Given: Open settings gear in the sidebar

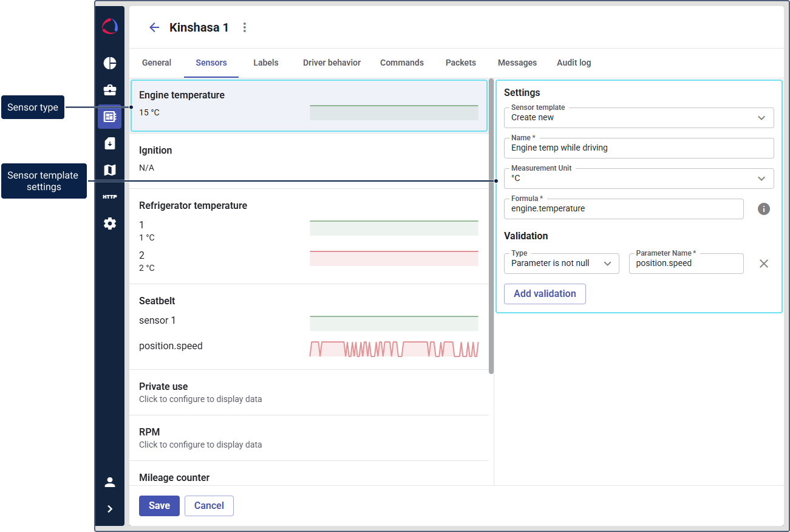Looking at the screenshot, I should 110,223.
